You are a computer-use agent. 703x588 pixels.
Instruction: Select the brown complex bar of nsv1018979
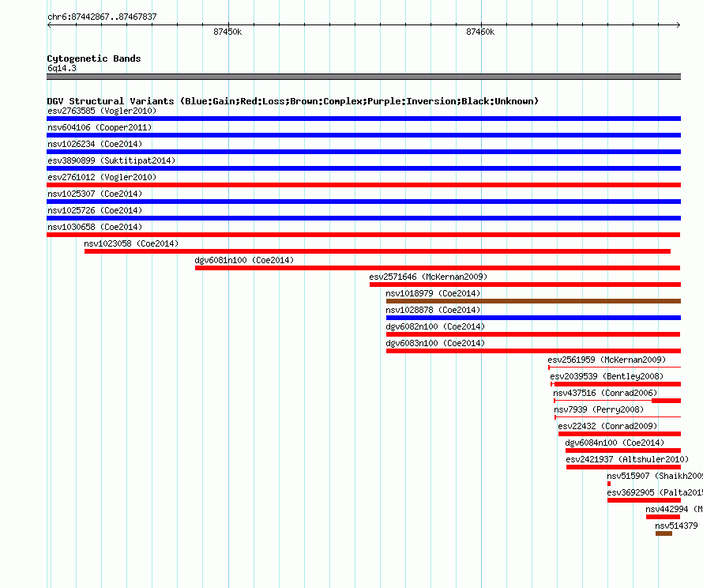pyautogui.click(x=533, y=301)
